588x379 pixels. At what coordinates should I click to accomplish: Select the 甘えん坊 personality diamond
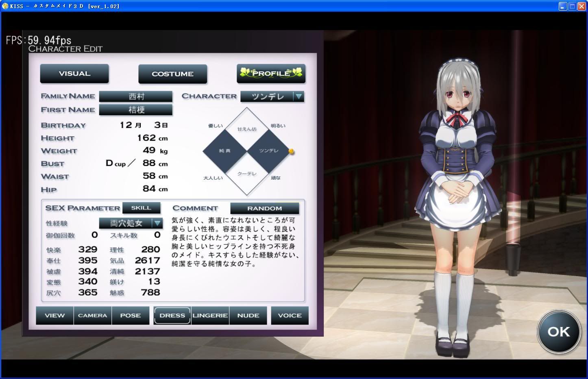247,129
